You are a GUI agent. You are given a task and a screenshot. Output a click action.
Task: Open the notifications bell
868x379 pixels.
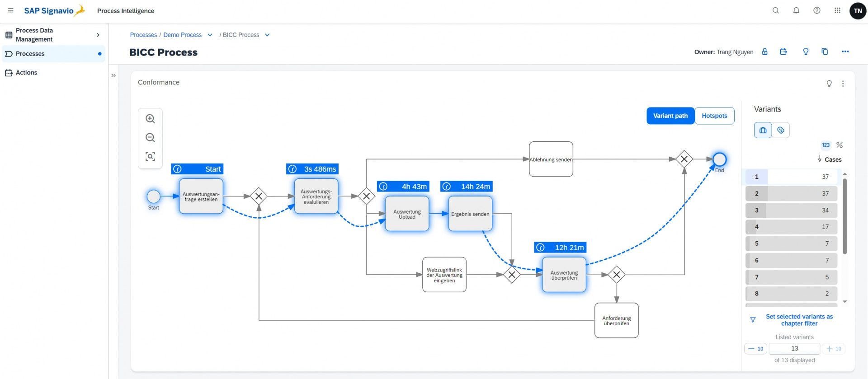pos(796,10)
